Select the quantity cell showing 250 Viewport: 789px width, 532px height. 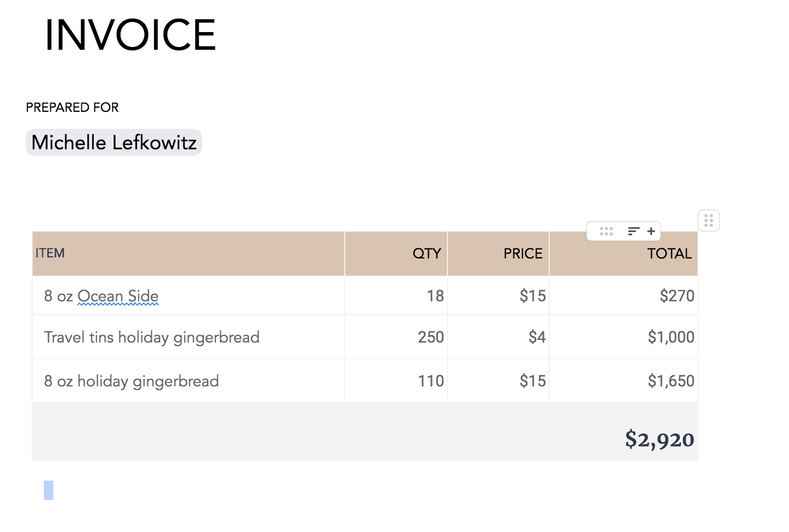point(396,337)
